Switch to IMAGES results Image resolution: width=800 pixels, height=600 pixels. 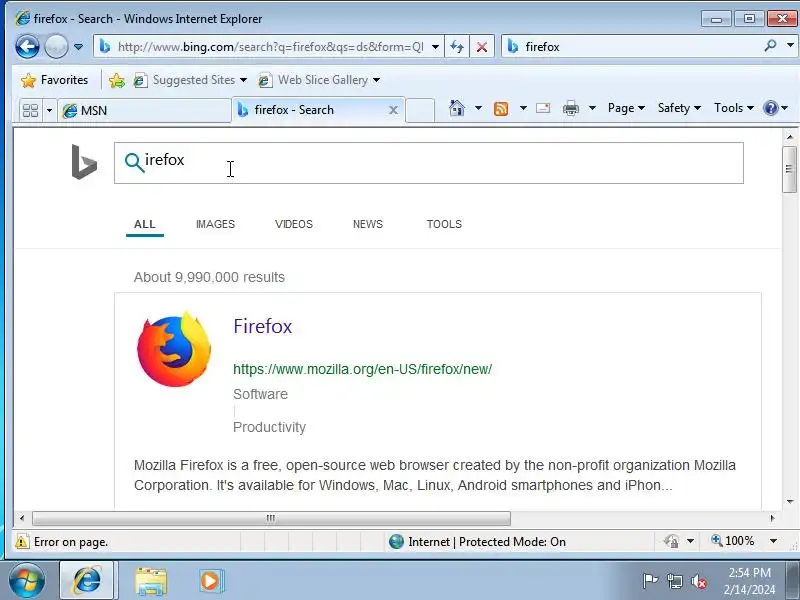point(215,224)
